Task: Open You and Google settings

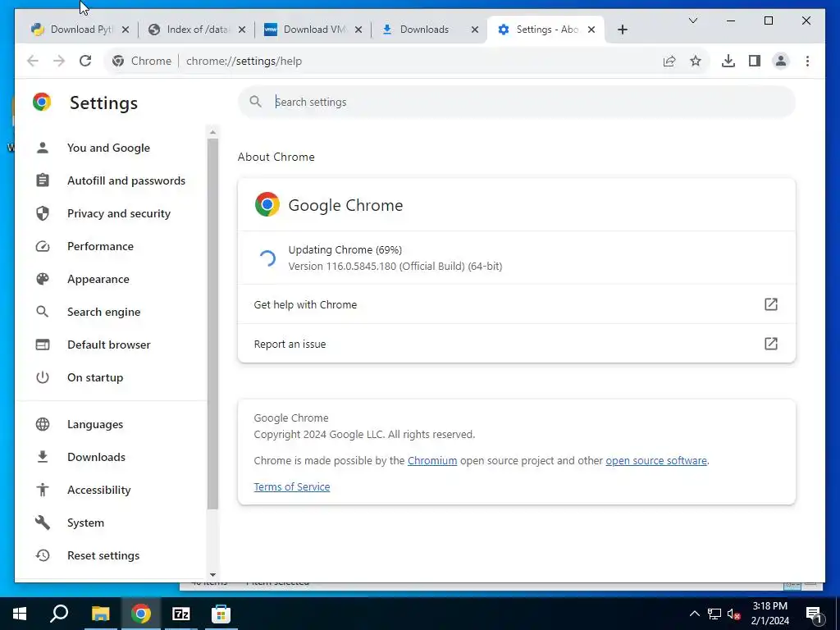Action: click(x=109, y=148)
